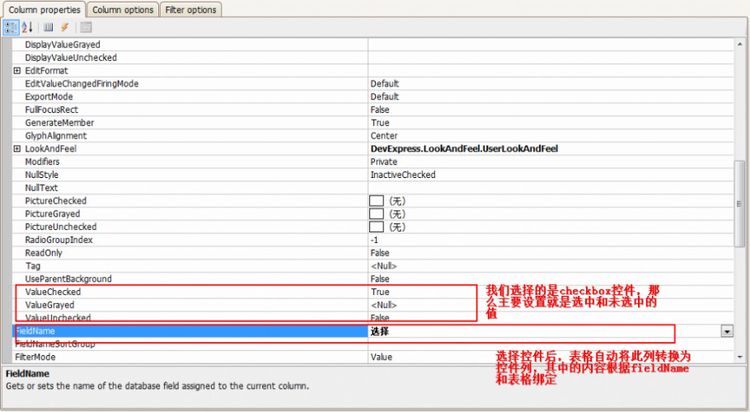Click the Default value of ExportMode
This screenshot has width=750, height=412.
[385, 97]
